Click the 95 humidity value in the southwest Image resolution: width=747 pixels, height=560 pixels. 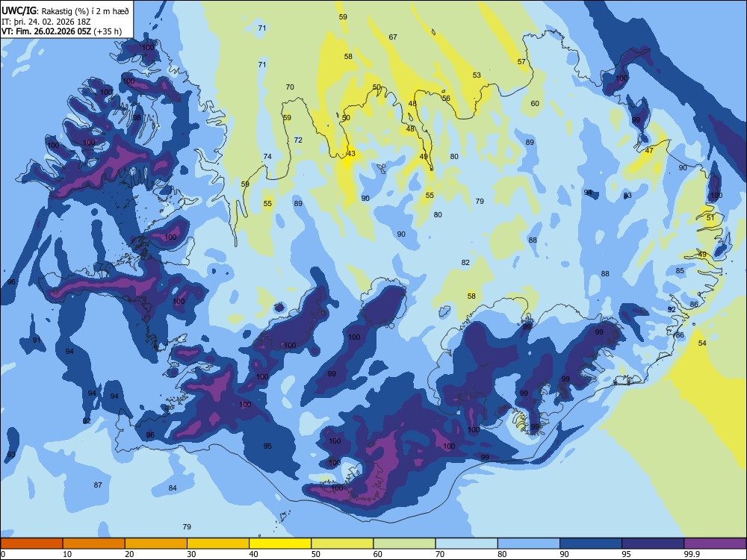(267, 446)
